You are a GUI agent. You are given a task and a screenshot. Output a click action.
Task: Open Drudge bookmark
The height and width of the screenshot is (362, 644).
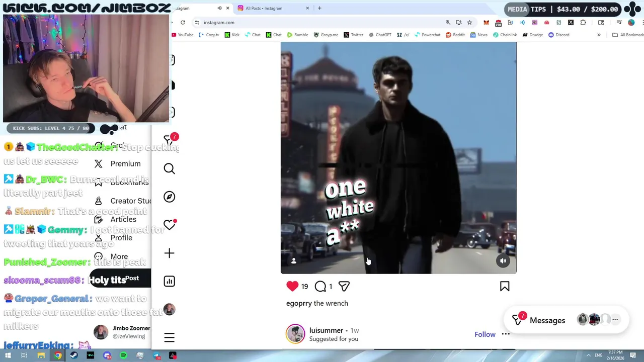[532, 35]
